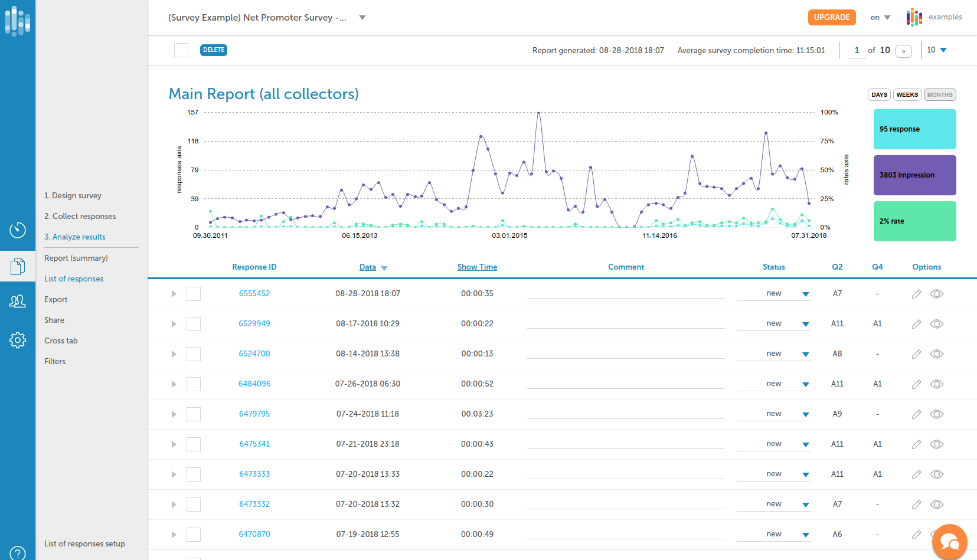Click the orange UPGRADE button

(x=831, y=17)
